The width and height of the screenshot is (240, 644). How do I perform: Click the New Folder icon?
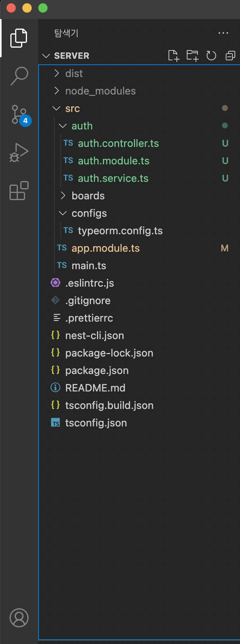tap(193, 56)
